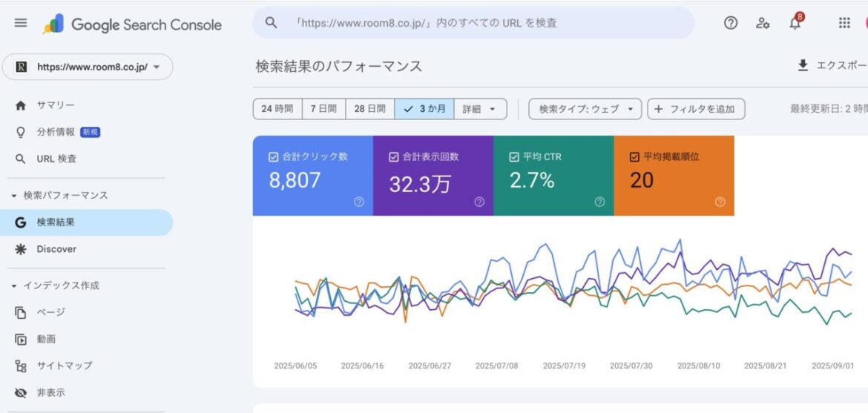Select the 28 日間 date range
This screenshot has height=413, width=868.
point(369,109)
